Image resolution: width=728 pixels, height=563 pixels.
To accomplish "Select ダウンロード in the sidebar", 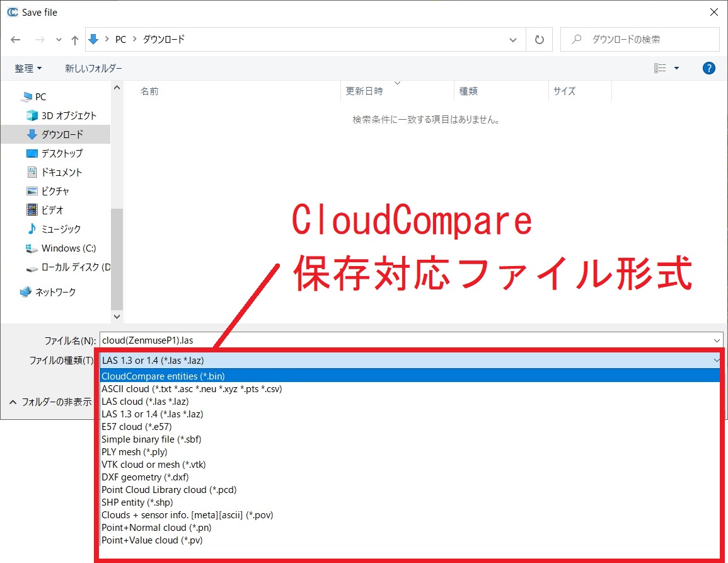I will coord(55,134).
